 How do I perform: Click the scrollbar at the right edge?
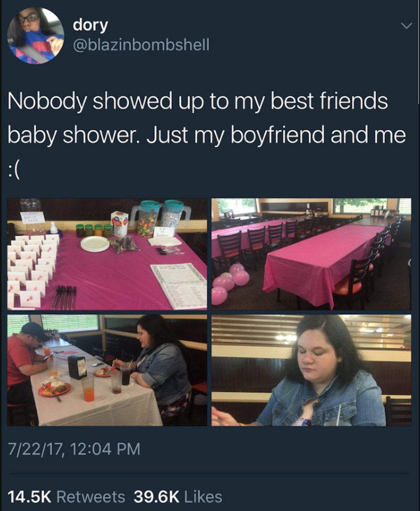coord(418,52)
